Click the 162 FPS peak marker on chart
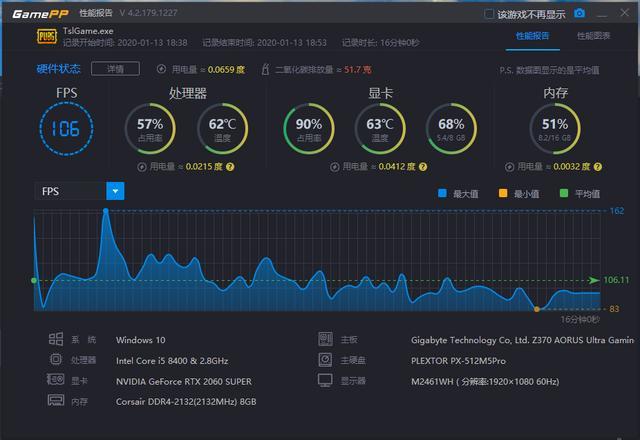 (106, 211)
